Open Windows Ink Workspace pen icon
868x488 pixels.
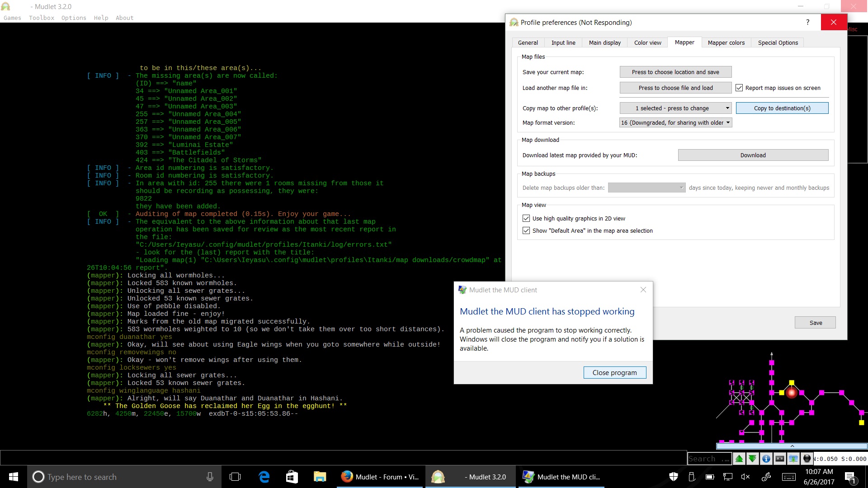coord(766,477)
